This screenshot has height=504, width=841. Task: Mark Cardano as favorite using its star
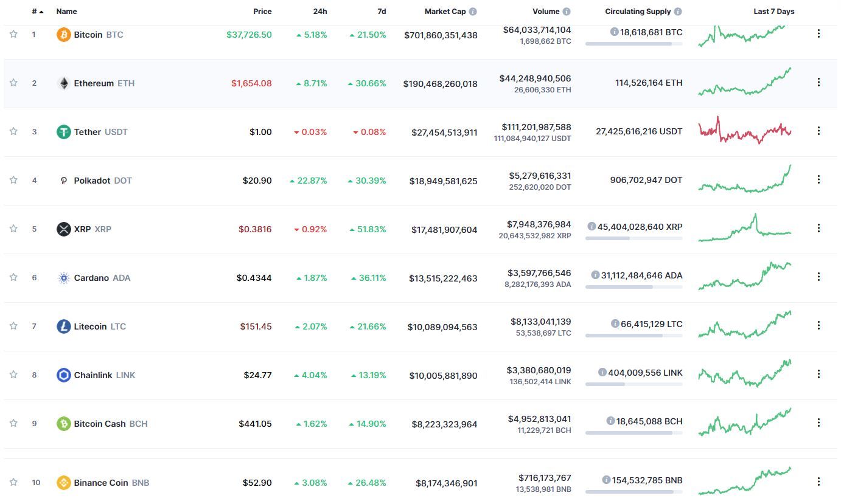pyautogui.click(x=13, y=277)
